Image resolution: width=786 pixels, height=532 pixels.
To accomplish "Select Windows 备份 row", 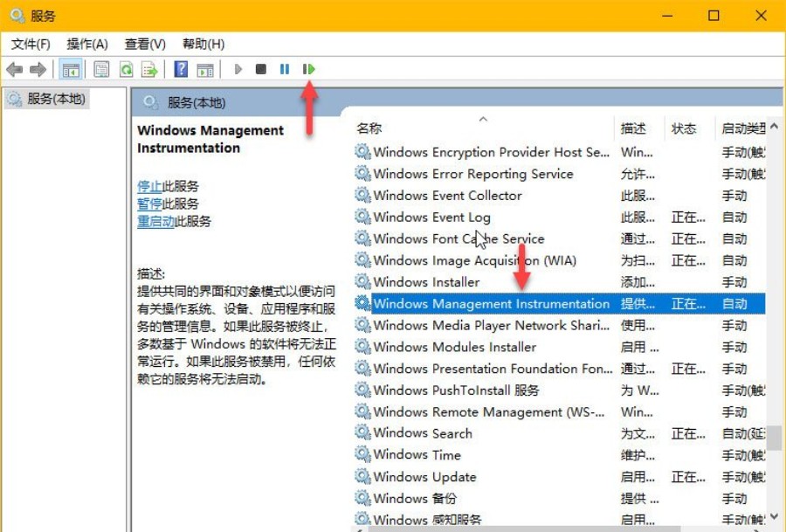I will (x=560, y=499).
